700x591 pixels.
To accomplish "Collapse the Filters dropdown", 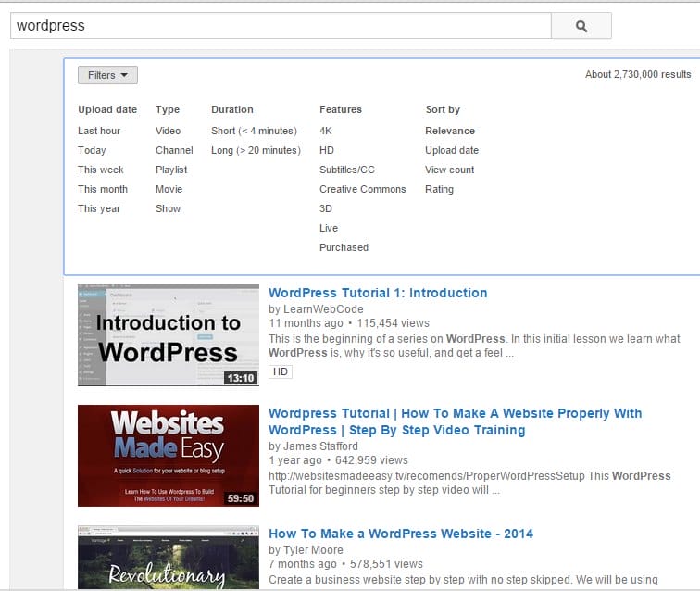I will (107, 75).
